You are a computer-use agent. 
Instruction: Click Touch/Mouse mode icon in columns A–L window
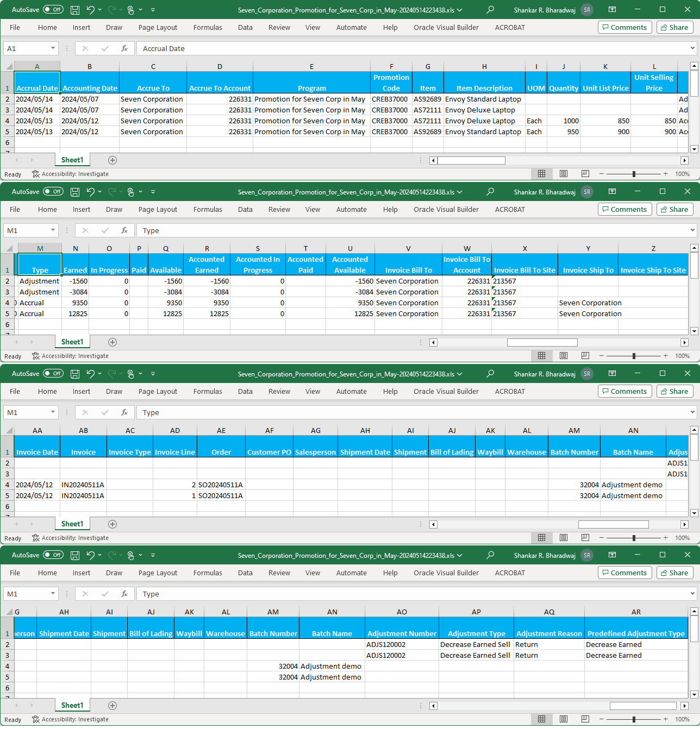(130, 10)
